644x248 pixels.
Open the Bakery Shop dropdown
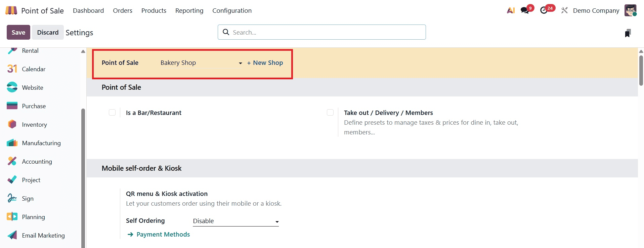click(x=201, y=63)
